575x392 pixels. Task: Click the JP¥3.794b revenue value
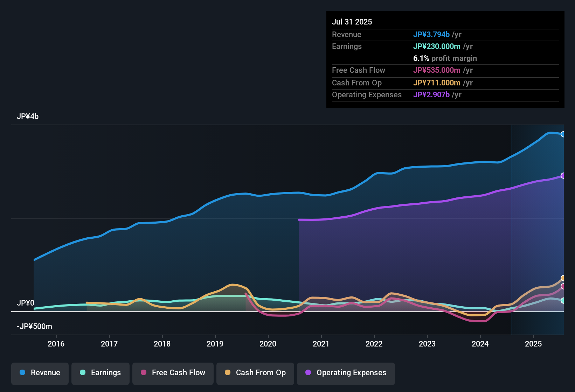pyautogui.click(x=431, y=34)
